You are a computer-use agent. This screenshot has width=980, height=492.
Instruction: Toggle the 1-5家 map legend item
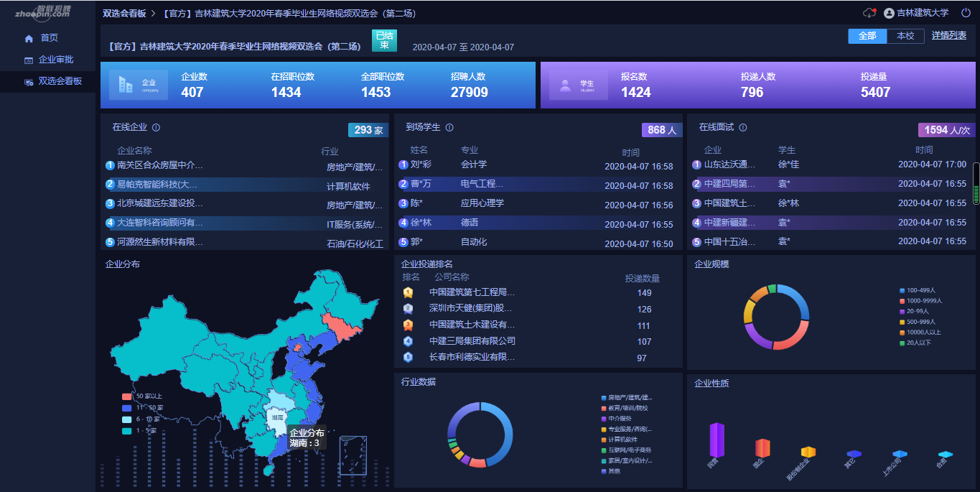[x=140, y=431]
